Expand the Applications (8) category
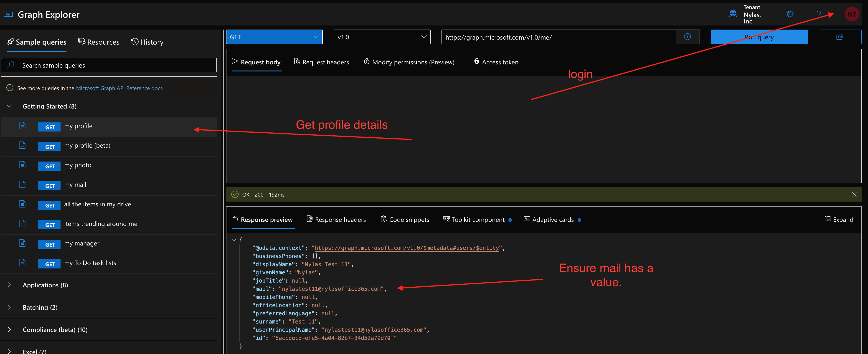The height and width of the screenshot is (354, 868). tap(9, 285)
